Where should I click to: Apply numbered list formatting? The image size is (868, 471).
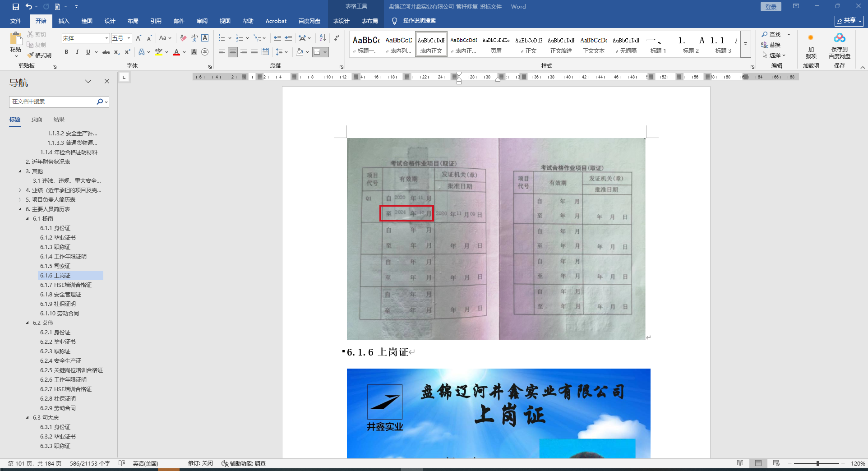coord(240,38)
